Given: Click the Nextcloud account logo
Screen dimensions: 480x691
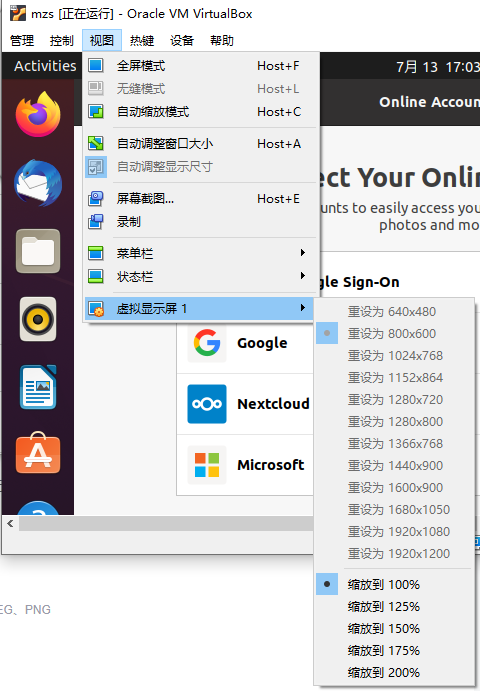Looking at the screenshot, I should click(207, 404).
